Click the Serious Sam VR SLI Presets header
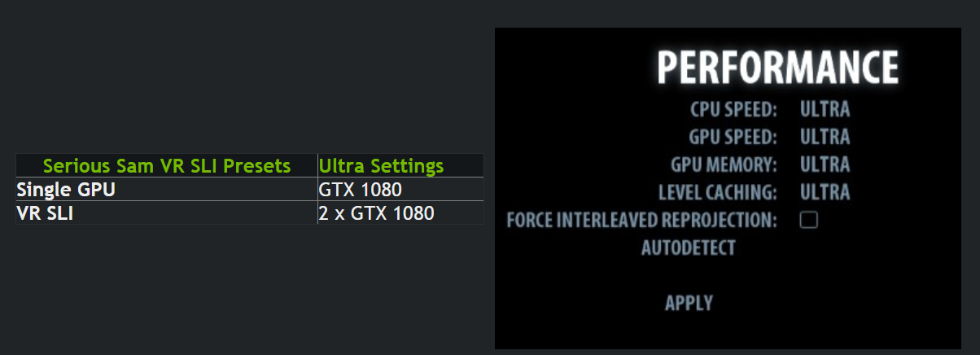The height and width of the screenshot is (355, 980). pyautogui.click(x=167, y=165)
